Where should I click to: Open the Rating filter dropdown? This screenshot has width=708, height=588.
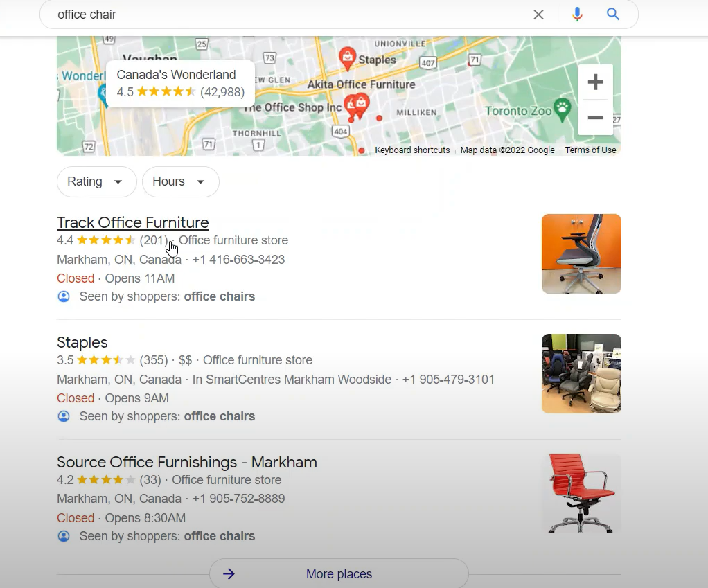pyautogui.click(x=96, y=181)
